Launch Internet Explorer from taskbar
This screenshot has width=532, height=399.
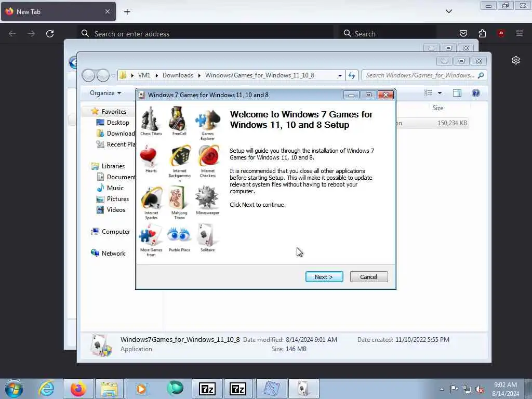point(46,389)
